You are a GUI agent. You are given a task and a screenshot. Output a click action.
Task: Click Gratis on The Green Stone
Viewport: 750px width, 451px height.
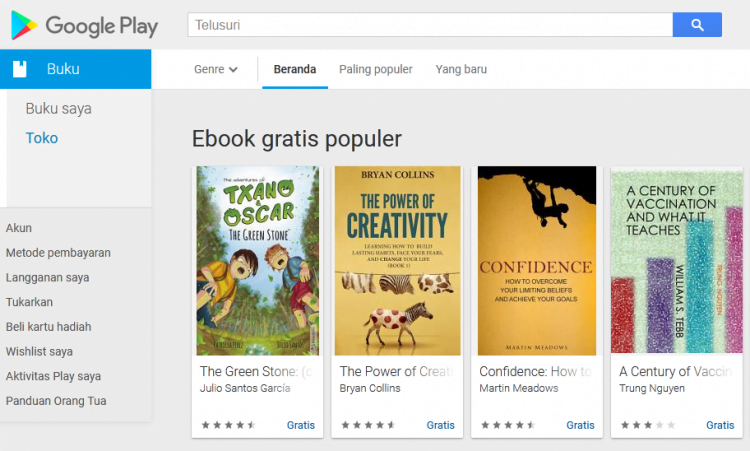coord(301,425)
